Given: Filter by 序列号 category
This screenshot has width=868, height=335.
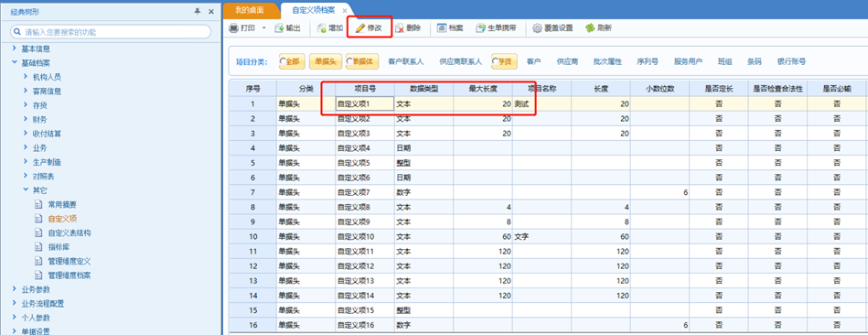Looking at the screenshot, I should [648, 61].
